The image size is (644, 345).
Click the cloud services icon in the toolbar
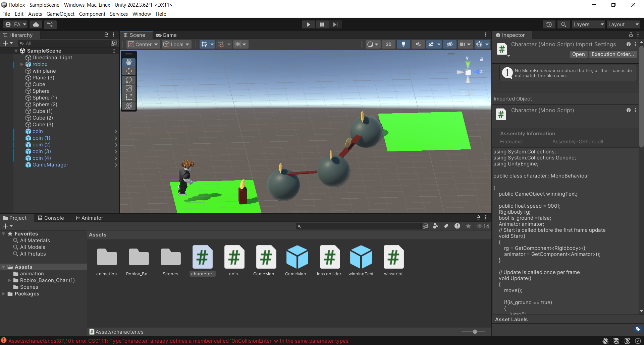(35, 24)
